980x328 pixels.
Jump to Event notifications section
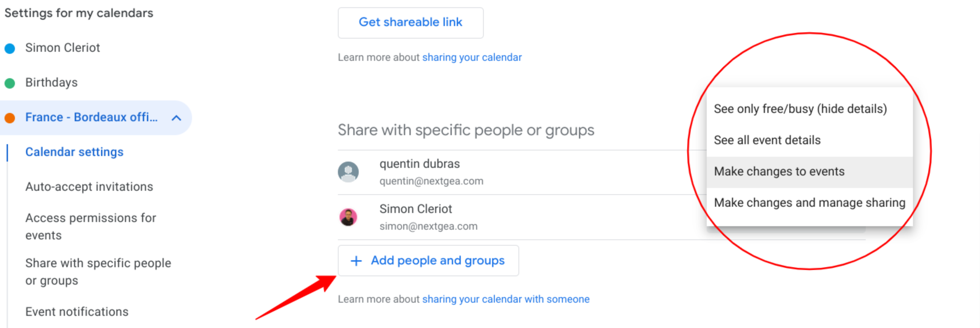pyautogui.click(x=77, y=312)
